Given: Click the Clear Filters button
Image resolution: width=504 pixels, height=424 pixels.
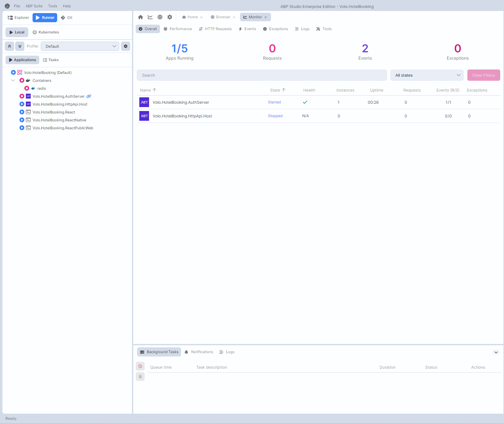Looking at the screenshot, I should 484,75.
